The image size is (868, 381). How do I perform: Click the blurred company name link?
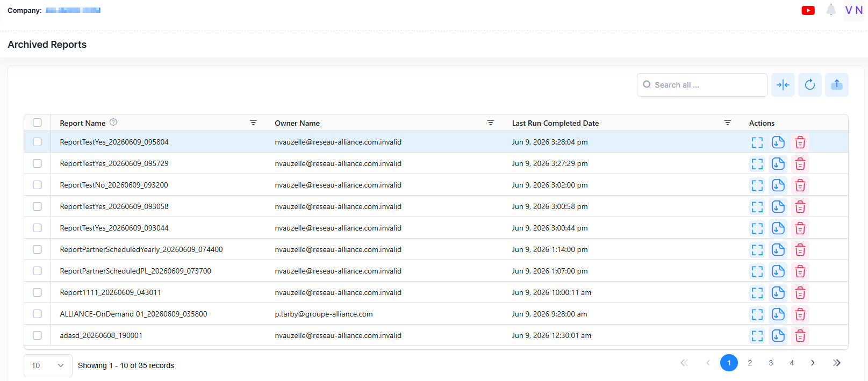[x=73, y=10]
